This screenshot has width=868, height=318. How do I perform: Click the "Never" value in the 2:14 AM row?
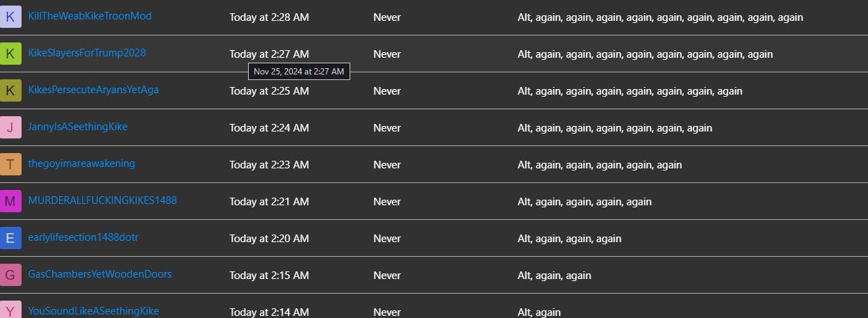pos(387,312)
